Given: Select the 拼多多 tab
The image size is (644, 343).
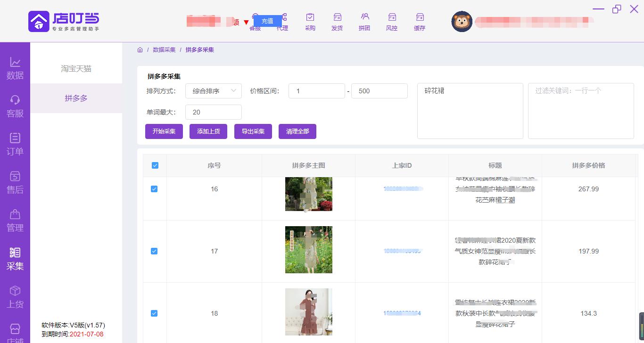Looking at the screenshot, I should [77, 99].
